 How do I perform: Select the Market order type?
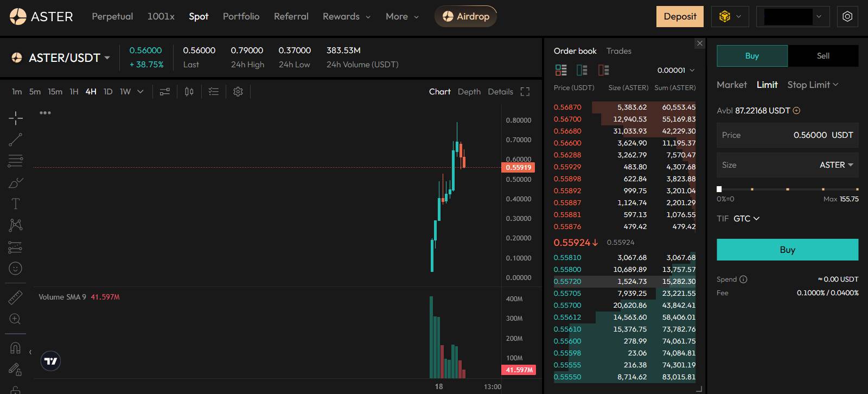(732, 85)
